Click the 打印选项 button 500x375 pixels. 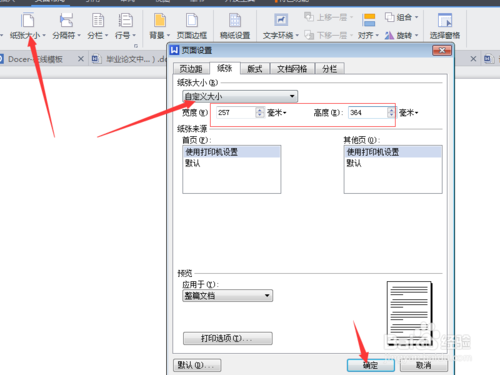pos(228,338)
